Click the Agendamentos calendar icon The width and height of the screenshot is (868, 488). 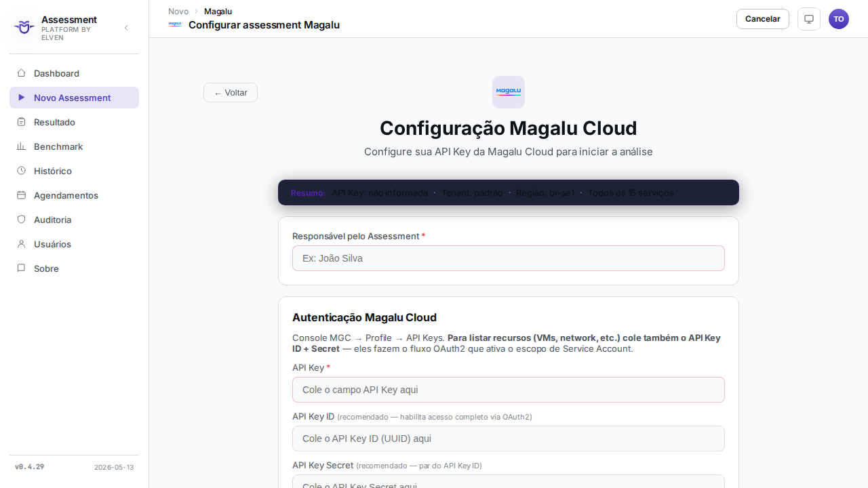pyautogui.click(x=21, y=195)
